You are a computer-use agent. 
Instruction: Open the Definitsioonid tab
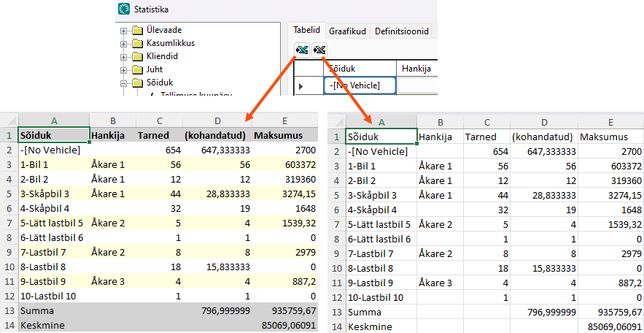pos(401,31)
